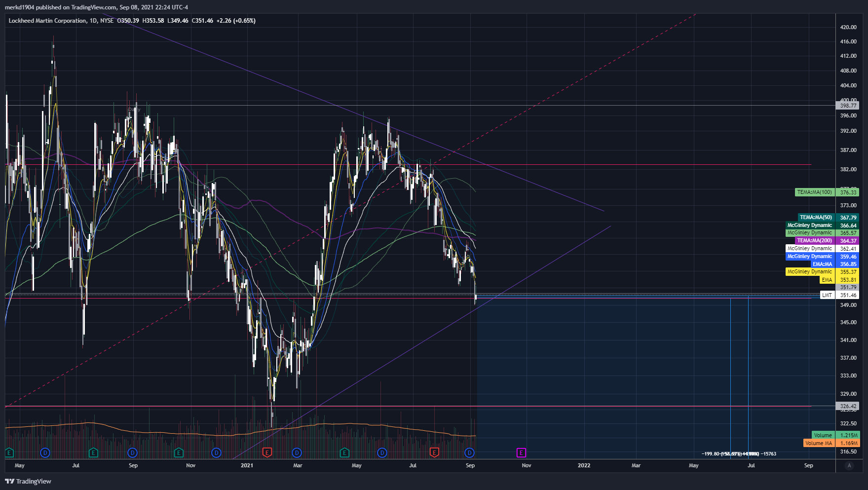Click the dividend marker in late November 2020
868x490 pixels.
point(216,452)
